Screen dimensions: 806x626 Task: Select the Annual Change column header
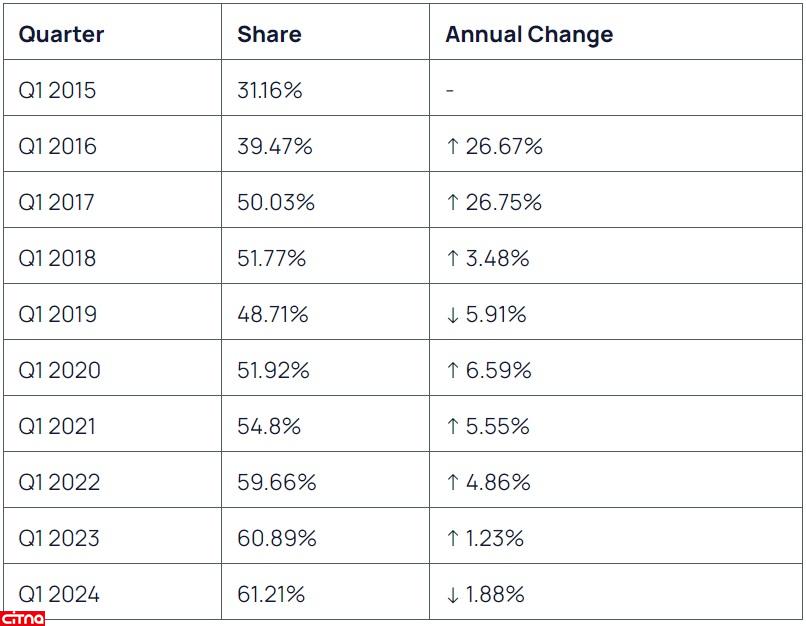pos(529,35)
